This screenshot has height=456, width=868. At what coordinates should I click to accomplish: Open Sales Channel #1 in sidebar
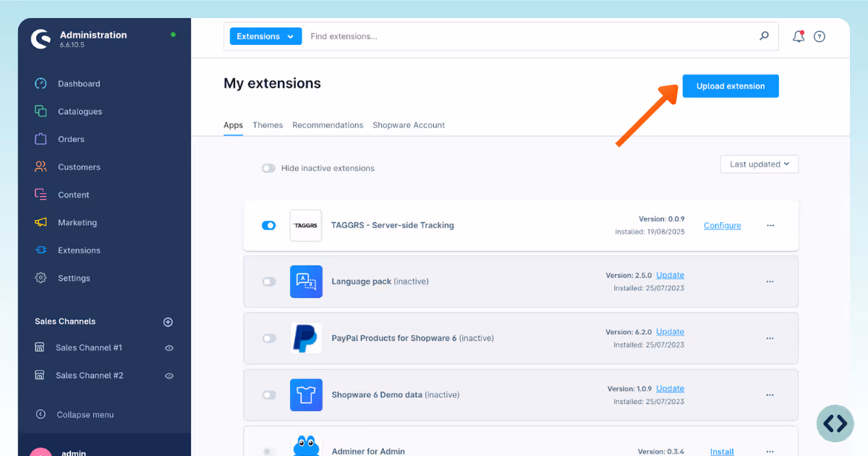click(x=89, y=348)
